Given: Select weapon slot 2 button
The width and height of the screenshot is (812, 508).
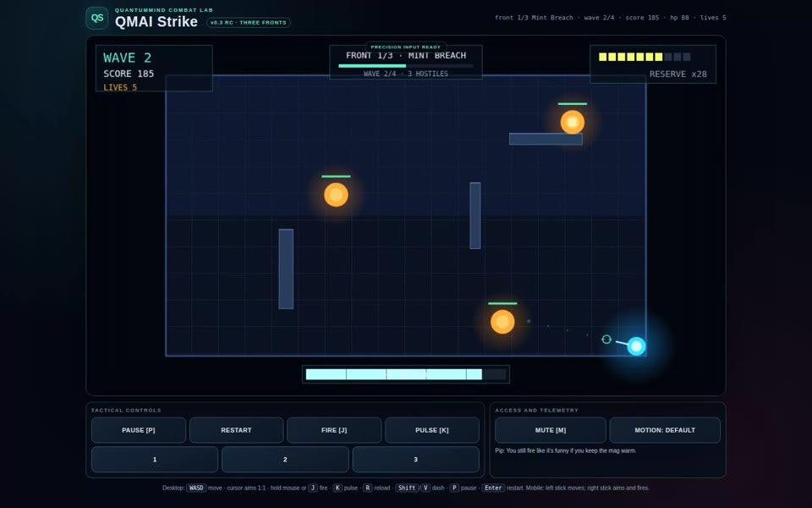Looking at the screenshot, I should coord(285,459).
